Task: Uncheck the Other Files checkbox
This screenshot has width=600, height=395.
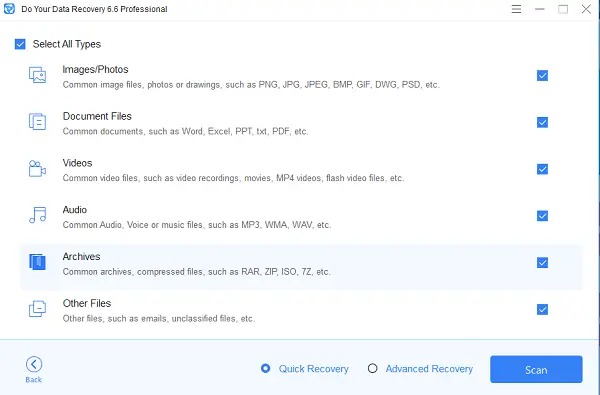Action: [542, 309]
